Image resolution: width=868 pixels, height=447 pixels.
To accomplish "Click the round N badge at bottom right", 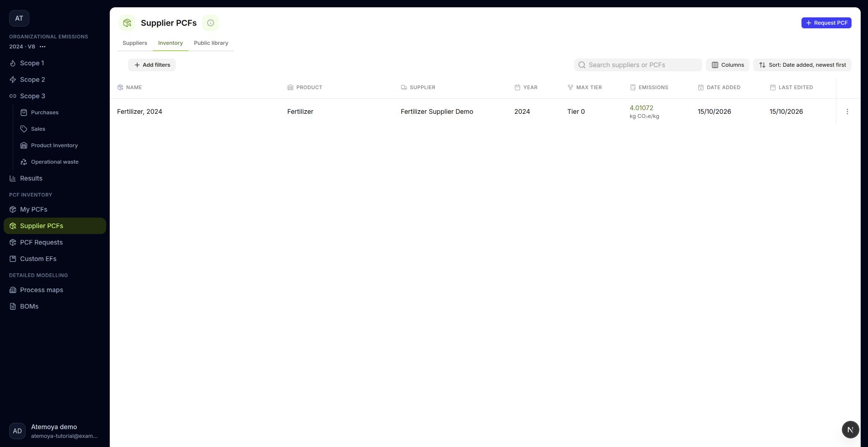I will (x=850, y=430).
